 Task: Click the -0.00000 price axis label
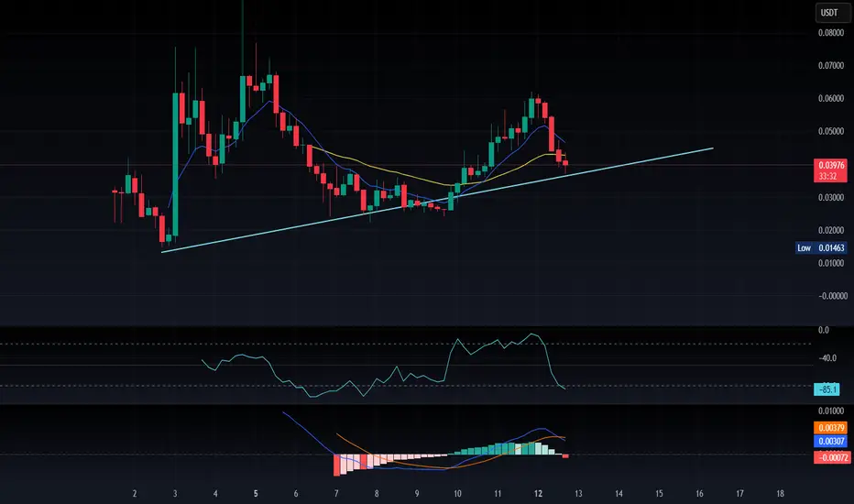point(833,296)
